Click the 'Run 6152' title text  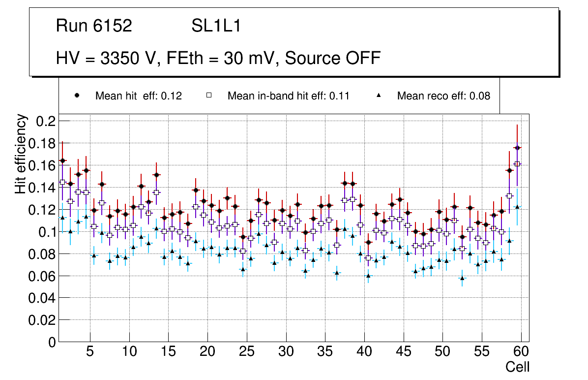coord(94,26)
